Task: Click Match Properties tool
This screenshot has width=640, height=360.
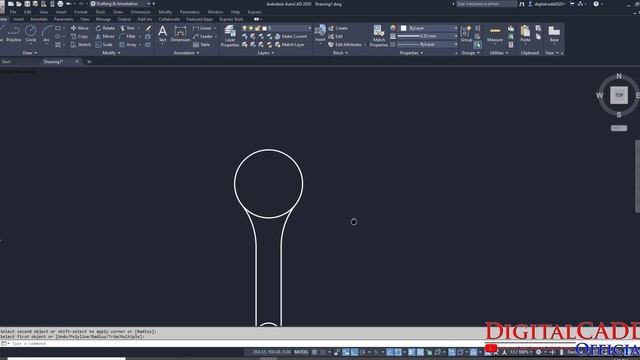Action: pos(379,36)
